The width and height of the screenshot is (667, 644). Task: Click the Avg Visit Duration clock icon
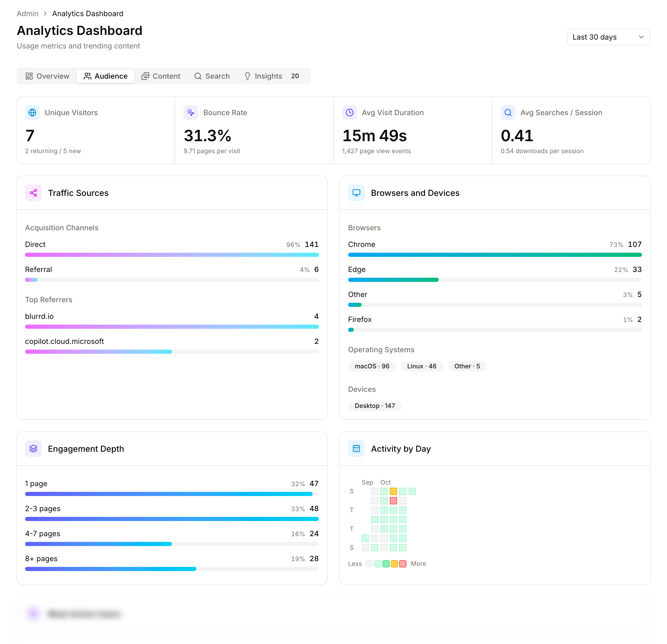[349, 113]
